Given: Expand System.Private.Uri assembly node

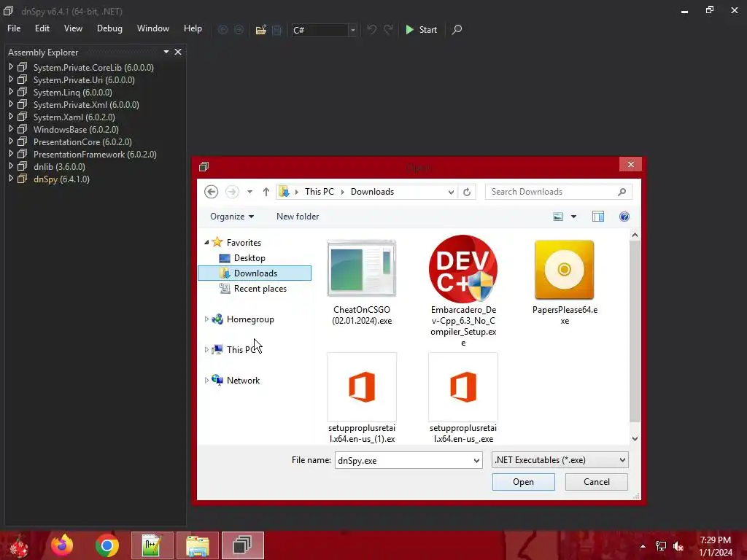Looking at the screenshot, I should (x=11, y=79).
